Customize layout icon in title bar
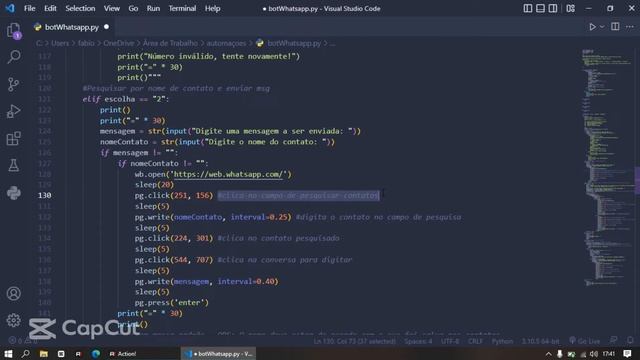640x360 pixels. (571, 8)
